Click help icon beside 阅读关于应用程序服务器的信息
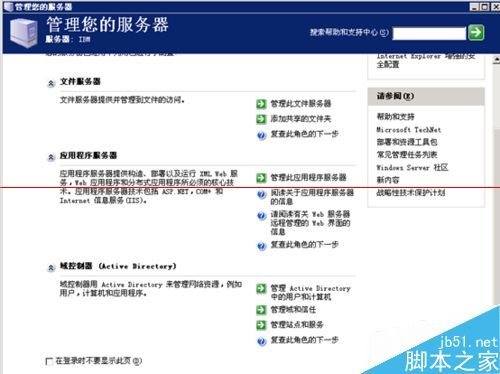The width and height of the screenshot is (500, 374). click(261, 195)
